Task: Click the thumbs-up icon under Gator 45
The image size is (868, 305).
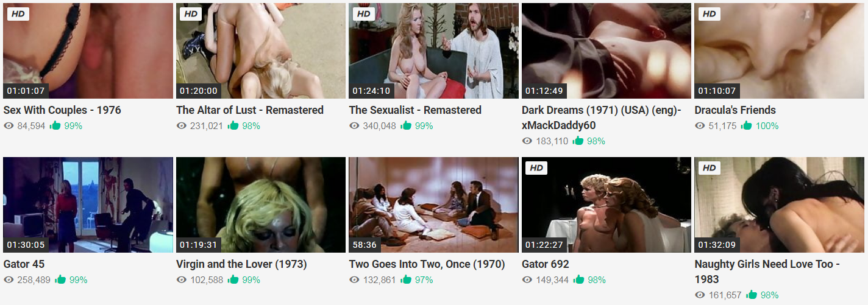Action: click(x=60, y=280)
